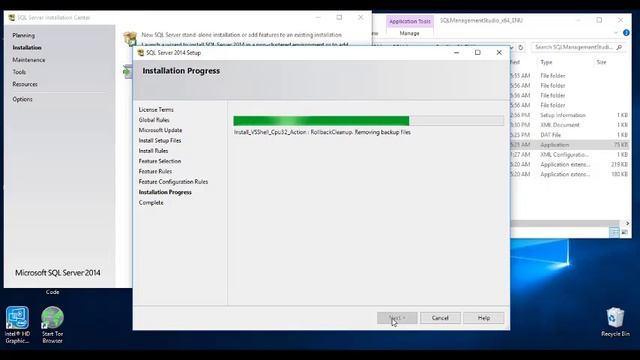Viewport: 640px width, 360px height.
Task: Click Complete step in Setup
Action: 151,203
